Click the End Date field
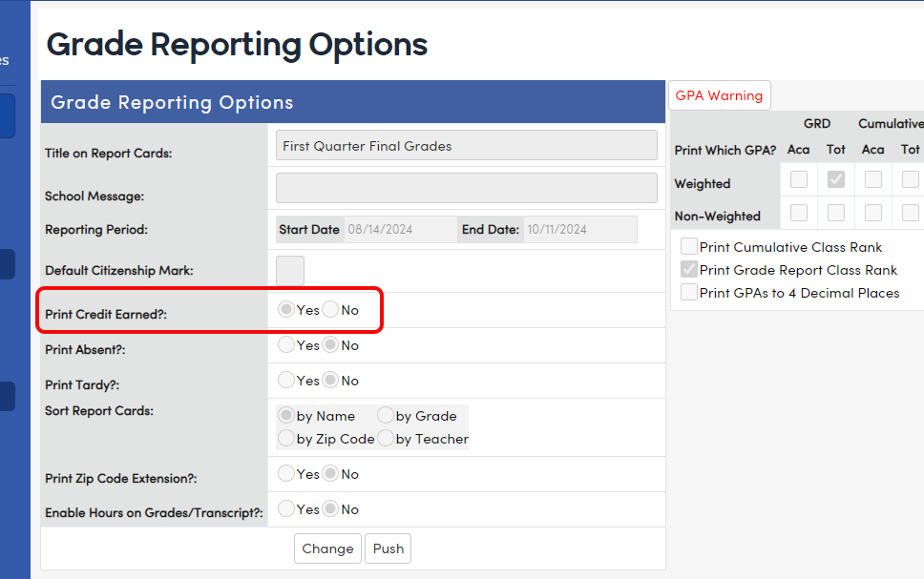924x579 pixels. coord(579,229)
